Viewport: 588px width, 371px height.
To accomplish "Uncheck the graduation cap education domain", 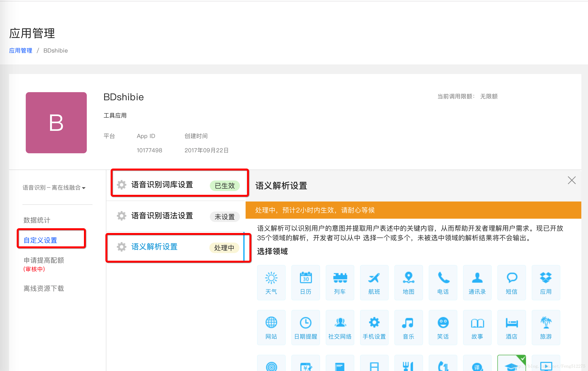I will click(x=511, y=363).
